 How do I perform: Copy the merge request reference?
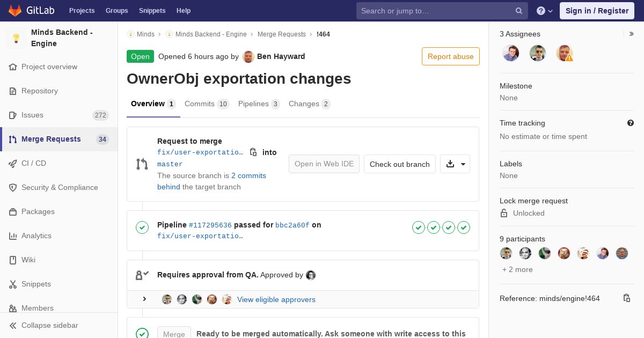(x=626, y=298)
